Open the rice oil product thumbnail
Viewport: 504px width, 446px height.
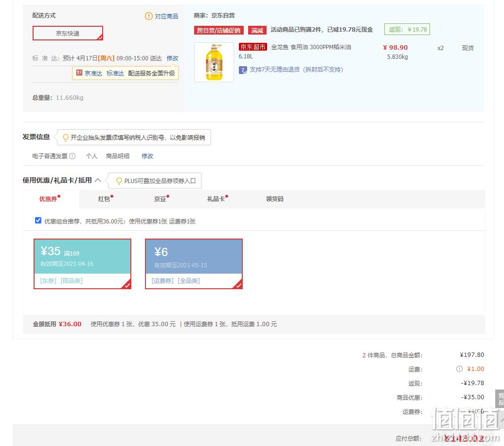(x=214, y=62)
